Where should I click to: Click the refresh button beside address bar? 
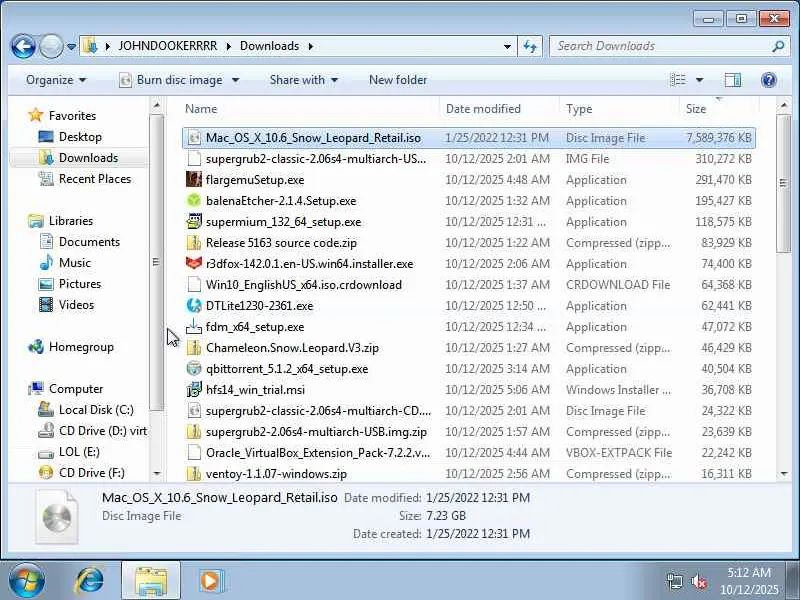530,46
